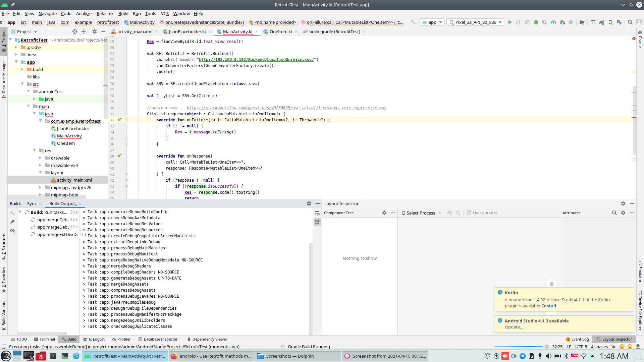This screenshot has height=362, width=644.
Task: Click Install link in Kotlin notification
Action: click(x=549, y=306)
